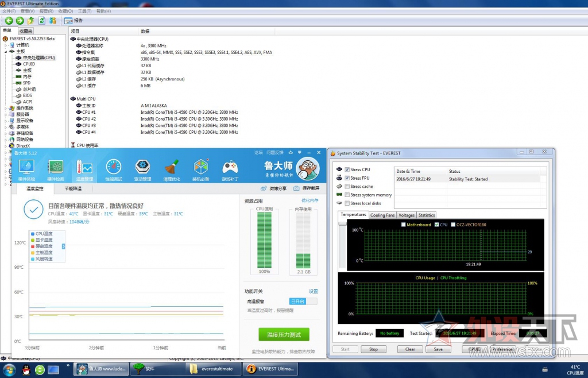
Task: Click the EVEREST refresh icon
Action: coord(42,21)
